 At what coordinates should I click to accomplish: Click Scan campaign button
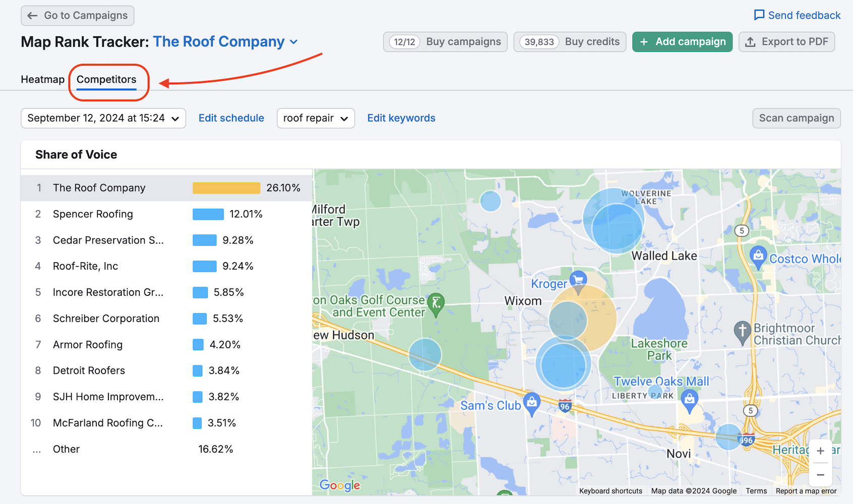point(797,118)
